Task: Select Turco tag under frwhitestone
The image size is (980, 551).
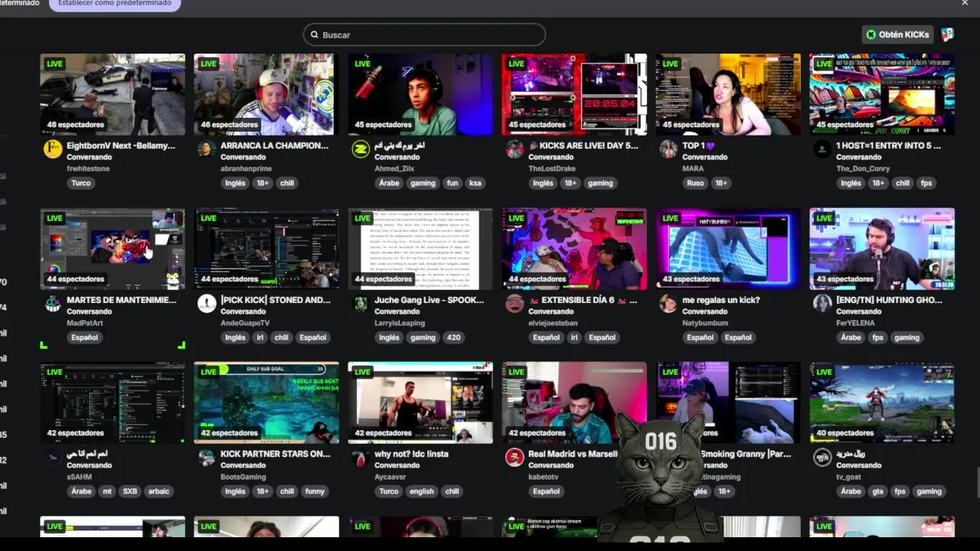Action: 81,183
